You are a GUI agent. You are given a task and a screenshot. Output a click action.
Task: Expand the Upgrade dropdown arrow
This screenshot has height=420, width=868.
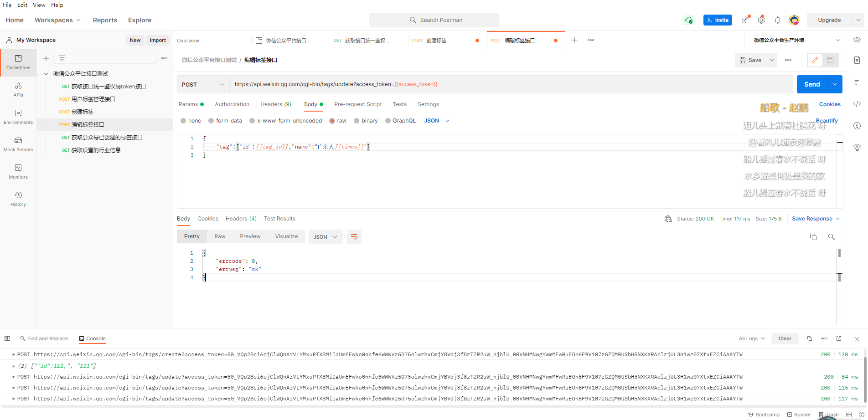point(858,20)
